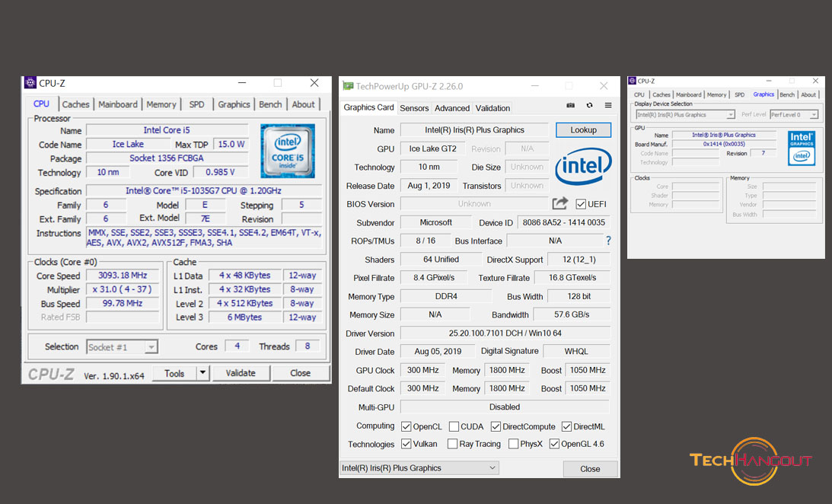Image resolution: width=832 pixels, height=504 pixels.
Task: Click the Bandwidth 57.6 GB/s value
Action: tap(572, 314)
